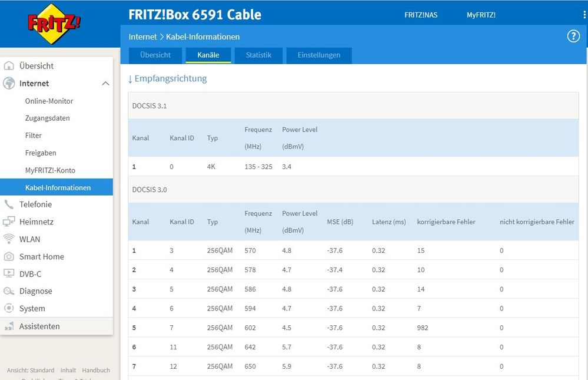The image size is (588, 380).
Task: Select Internet in the sidebar
Action: (34, 83)
